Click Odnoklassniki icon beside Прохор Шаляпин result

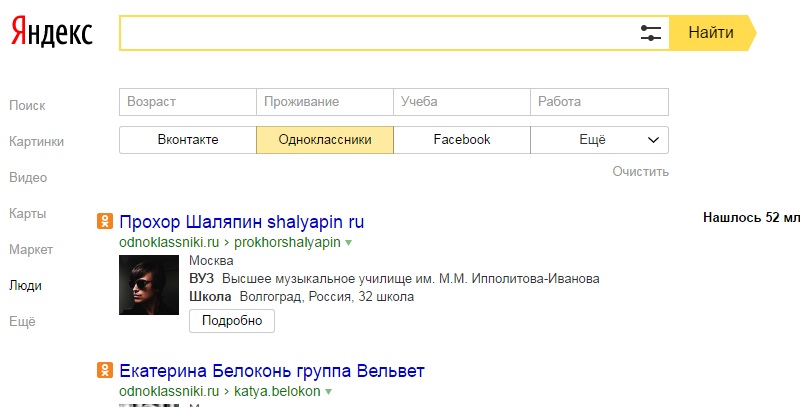[x=105, y=221]
